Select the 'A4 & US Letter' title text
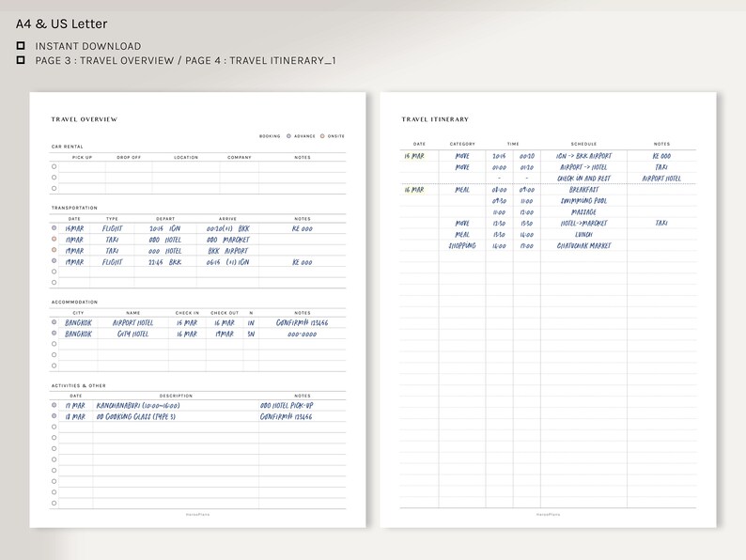 [61, 23]
